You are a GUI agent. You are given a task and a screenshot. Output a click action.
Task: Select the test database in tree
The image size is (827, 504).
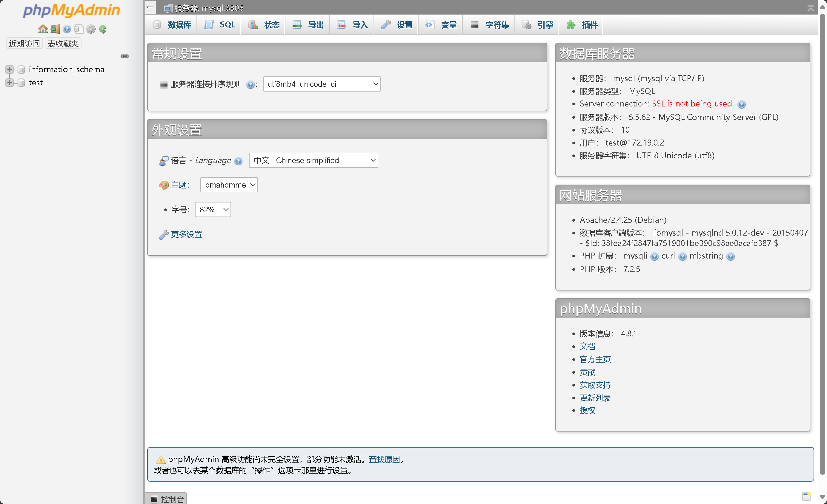36,83
